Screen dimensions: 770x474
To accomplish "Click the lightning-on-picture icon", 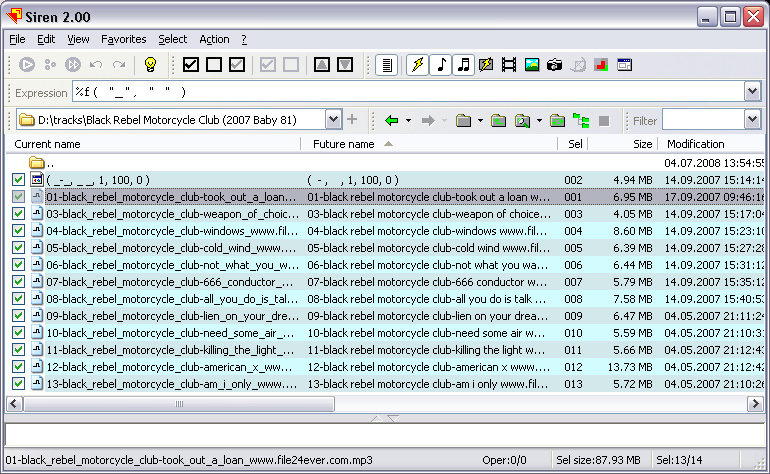I will (486, 64).
